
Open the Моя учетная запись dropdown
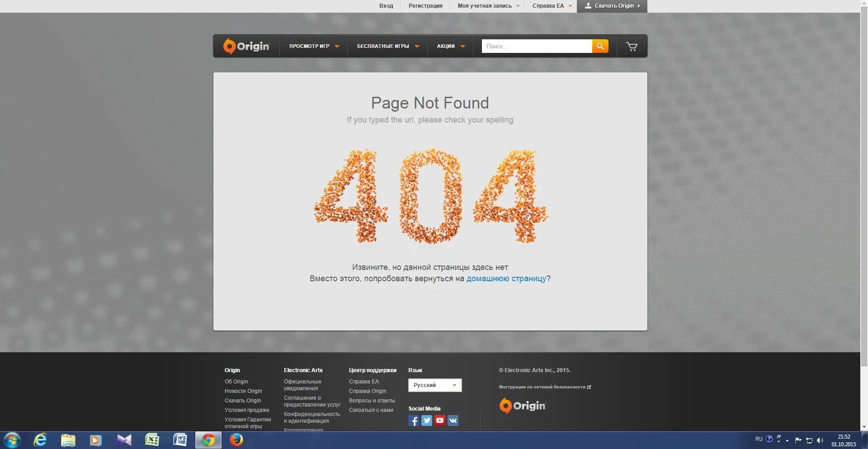point(488,6)
